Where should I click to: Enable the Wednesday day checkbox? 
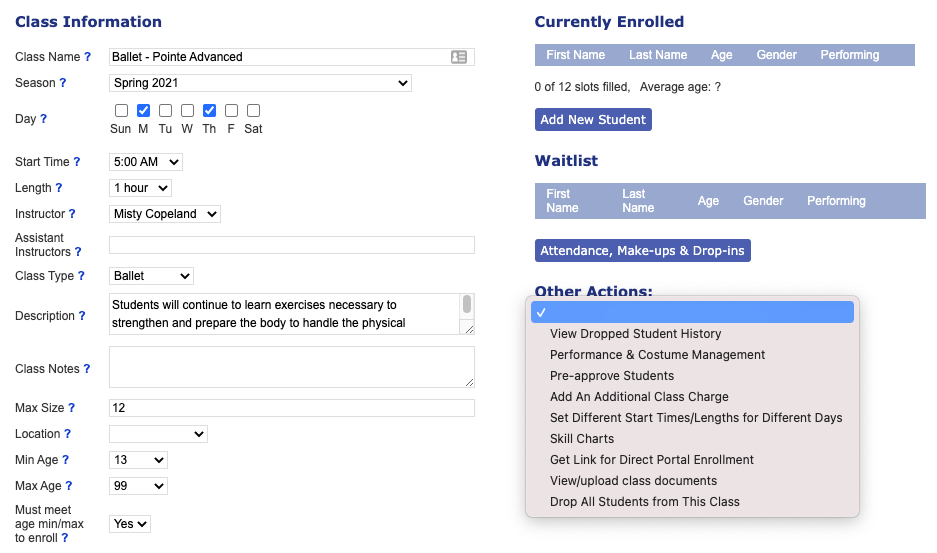(187, 111)
